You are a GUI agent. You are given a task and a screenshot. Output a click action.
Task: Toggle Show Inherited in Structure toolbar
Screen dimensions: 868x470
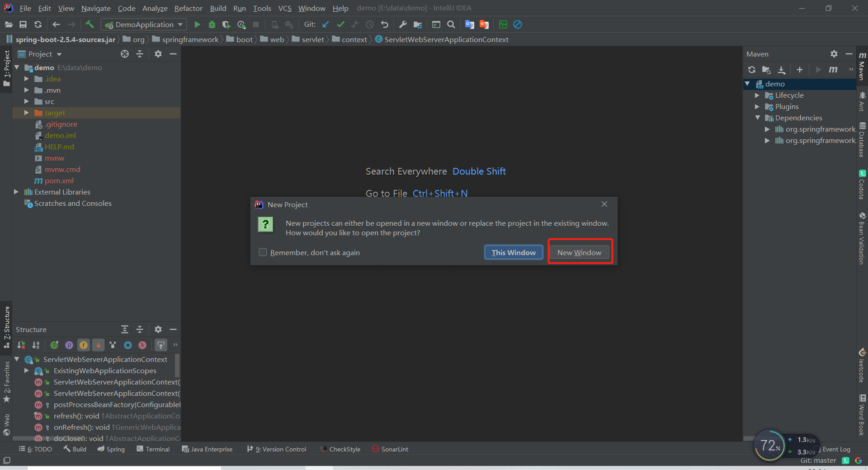pos(54,345)
